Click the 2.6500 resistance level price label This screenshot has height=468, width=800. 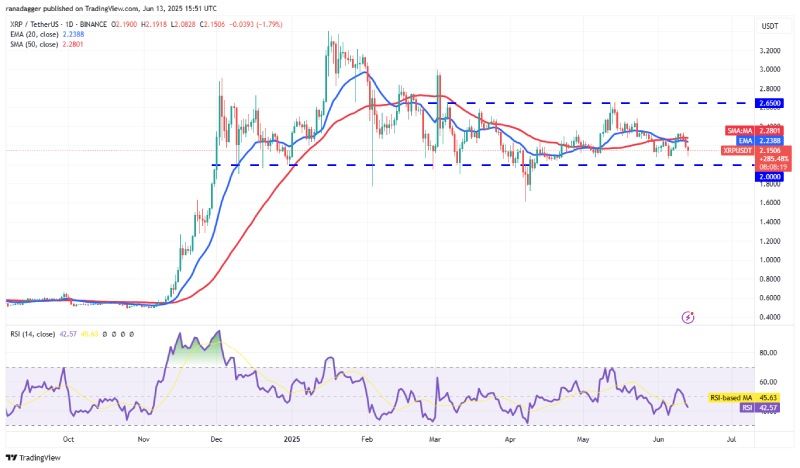(x=769, y=103)
